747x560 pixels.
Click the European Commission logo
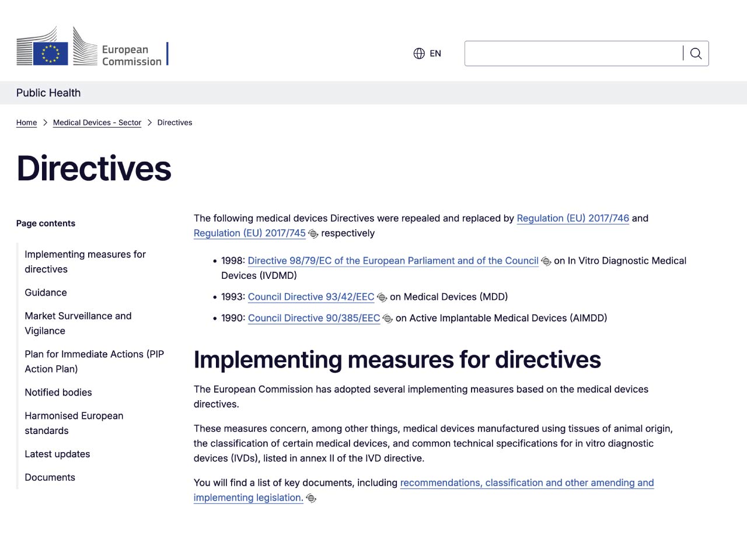92,46
